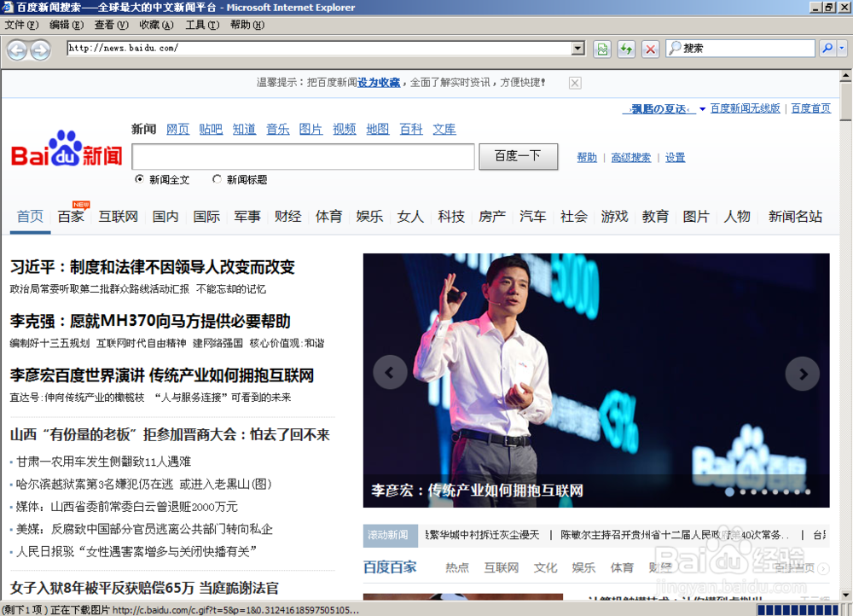Switch to 视频 search category

(x=345, y=129)
